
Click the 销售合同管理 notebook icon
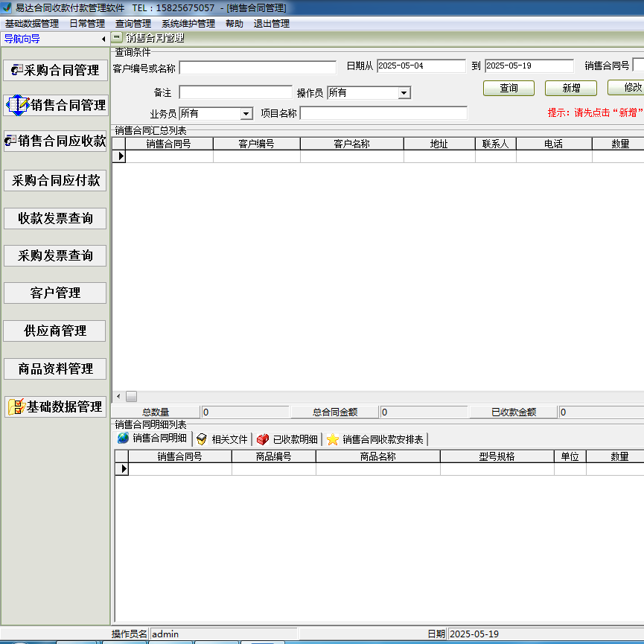pyautogui.click(x=18, y=105)
